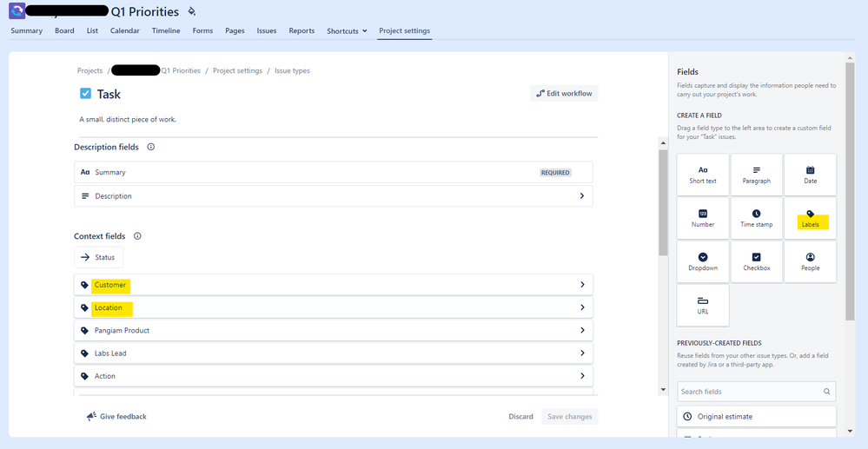This screenshot has width=868, height=449.
Task: Expand the Action field chevron
Action: click(582, 375)
